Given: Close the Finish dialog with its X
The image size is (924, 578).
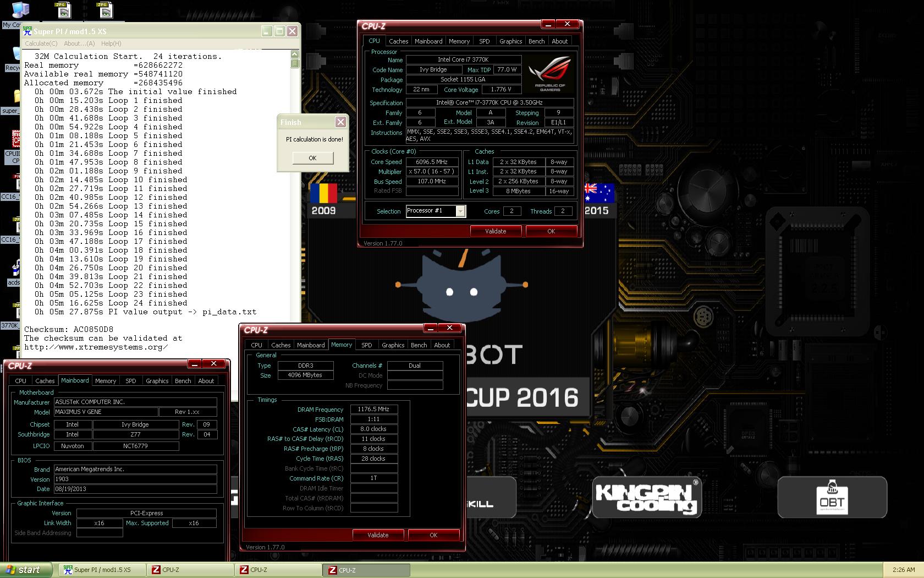Looking at the screenshot, I should point(340,122).
